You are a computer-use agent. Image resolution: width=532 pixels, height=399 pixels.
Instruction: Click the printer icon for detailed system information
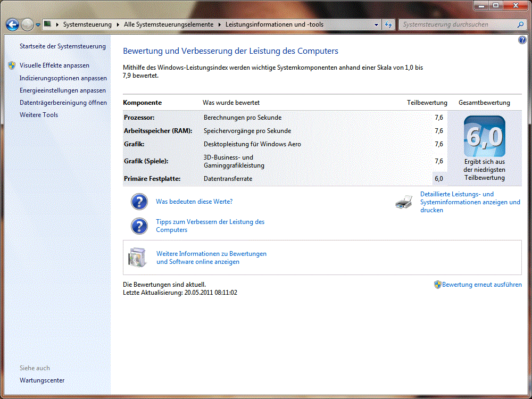(404, 202)
